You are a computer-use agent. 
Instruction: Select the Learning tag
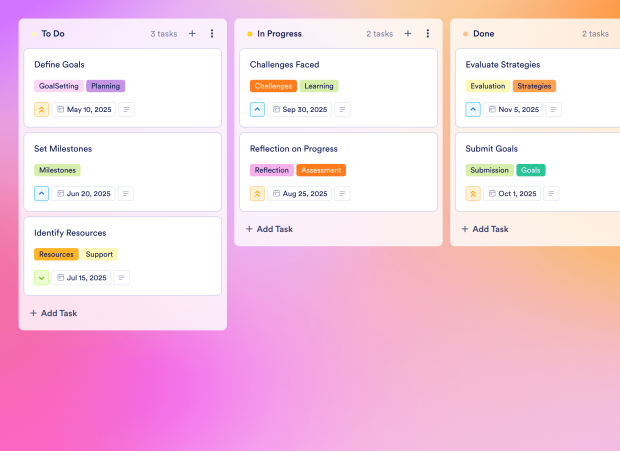pyautogui.click(x=319, y=86)
